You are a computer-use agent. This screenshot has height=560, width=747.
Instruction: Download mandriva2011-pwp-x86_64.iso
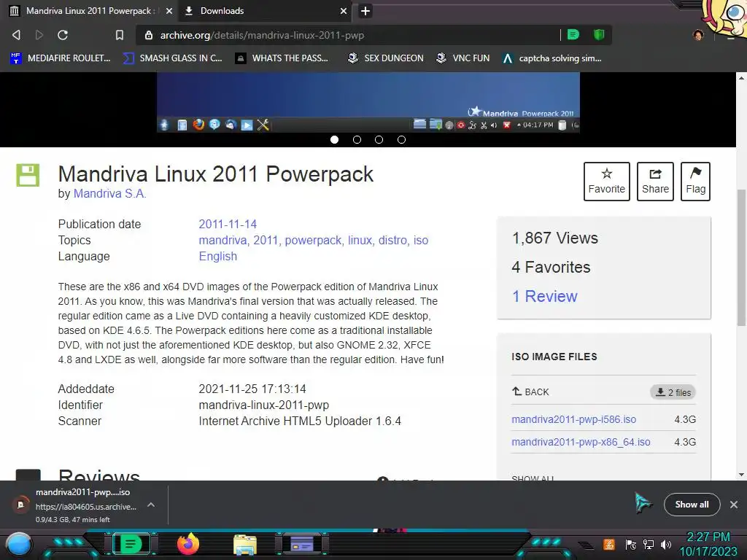tap(581, 442)
